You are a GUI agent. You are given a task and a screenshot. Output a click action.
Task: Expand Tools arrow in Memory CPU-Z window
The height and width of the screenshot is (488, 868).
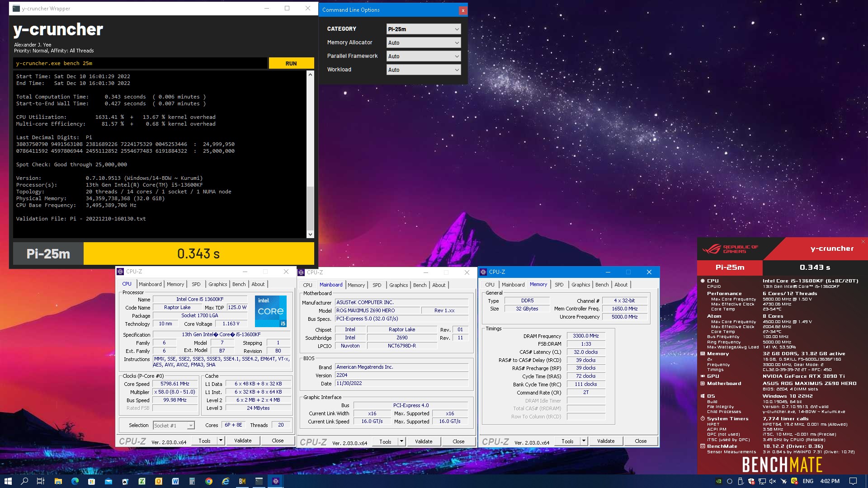click(584, 441)
